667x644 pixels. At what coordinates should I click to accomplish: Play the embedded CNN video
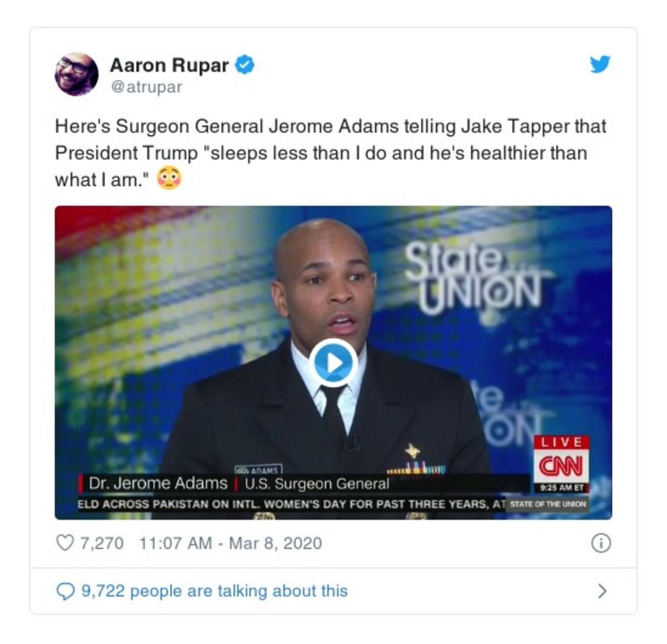pos(333,363)
